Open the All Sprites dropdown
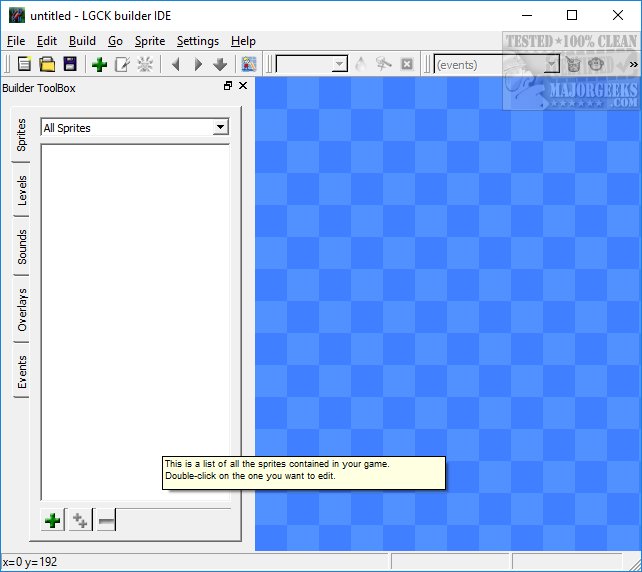Viewport: 642px width, 572px height. tap(134, 127)
